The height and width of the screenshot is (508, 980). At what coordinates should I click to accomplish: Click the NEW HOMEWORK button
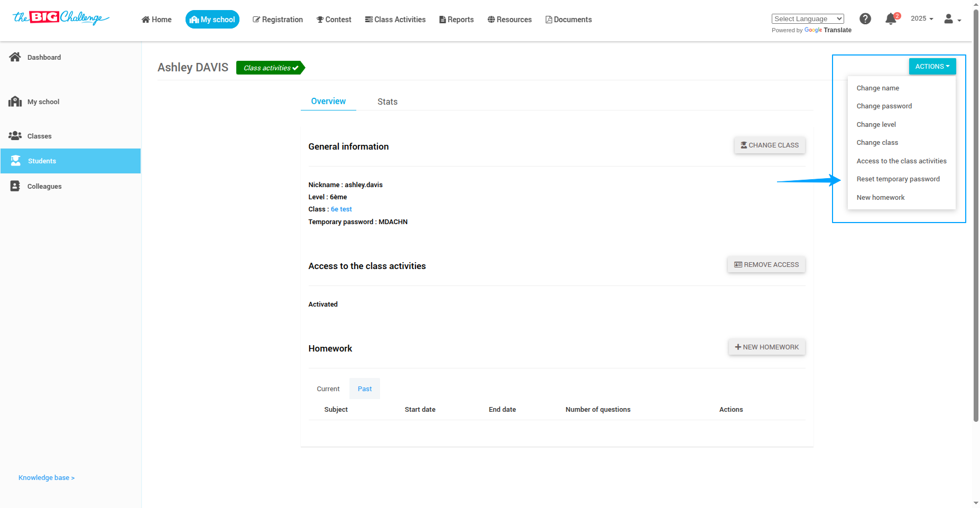point(767,347)
